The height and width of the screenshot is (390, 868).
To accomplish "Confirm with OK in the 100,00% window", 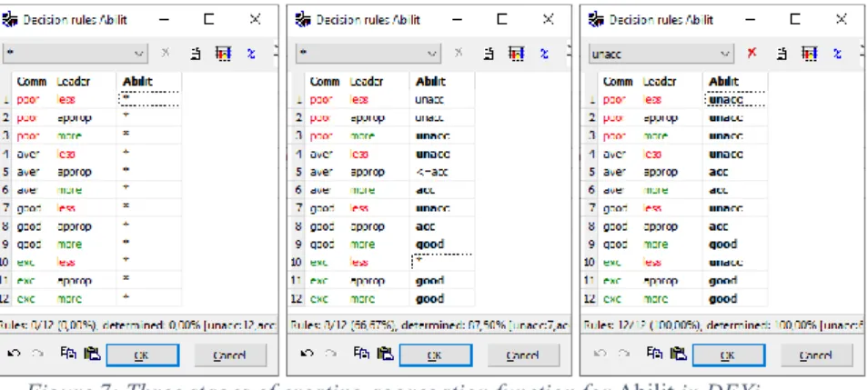I will [729, 355].
